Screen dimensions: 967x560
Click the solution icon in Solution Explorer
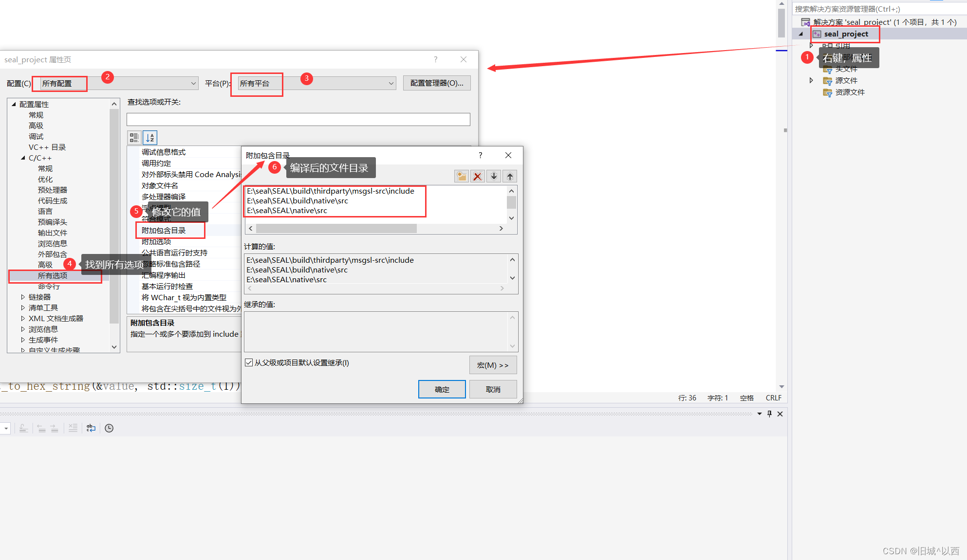[x=806, y=22]
